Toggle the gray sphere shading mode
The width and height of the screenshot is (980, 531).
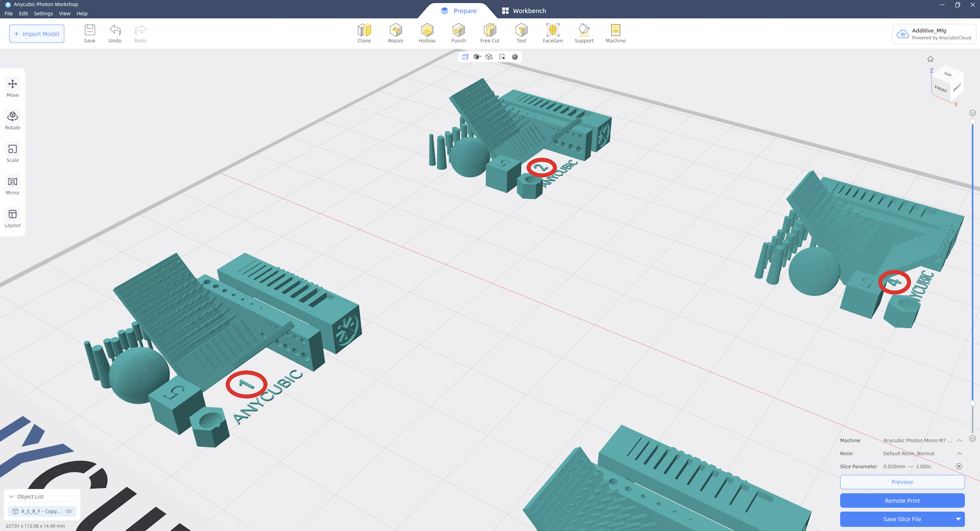515,56
